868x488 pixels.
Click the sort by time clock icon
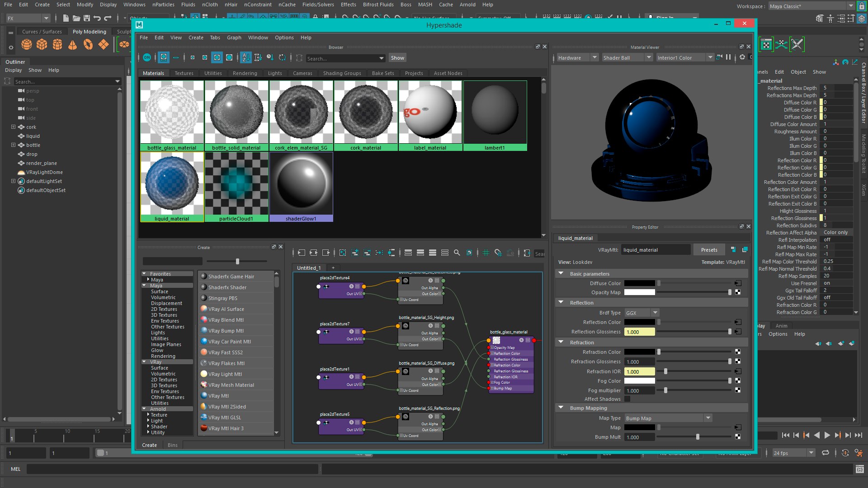point(270,57)
